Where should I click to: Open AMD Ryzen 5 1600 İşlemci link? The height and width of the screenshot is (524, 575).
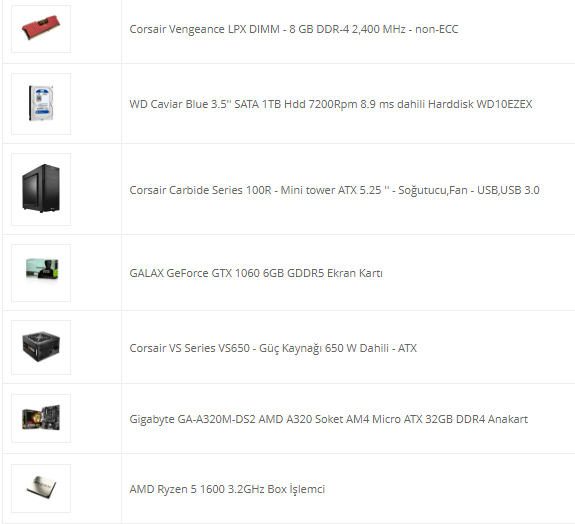click(x=227, y=489)
